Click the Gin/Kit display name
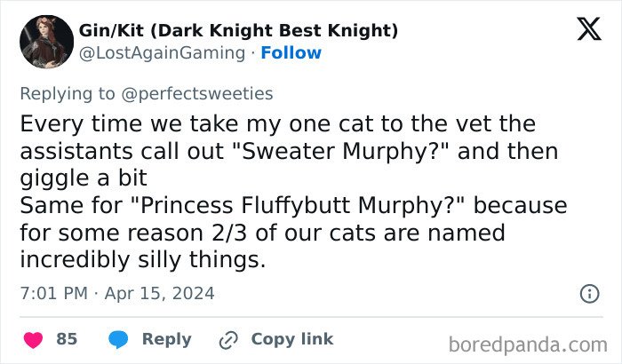 click(x=238, y=32)
